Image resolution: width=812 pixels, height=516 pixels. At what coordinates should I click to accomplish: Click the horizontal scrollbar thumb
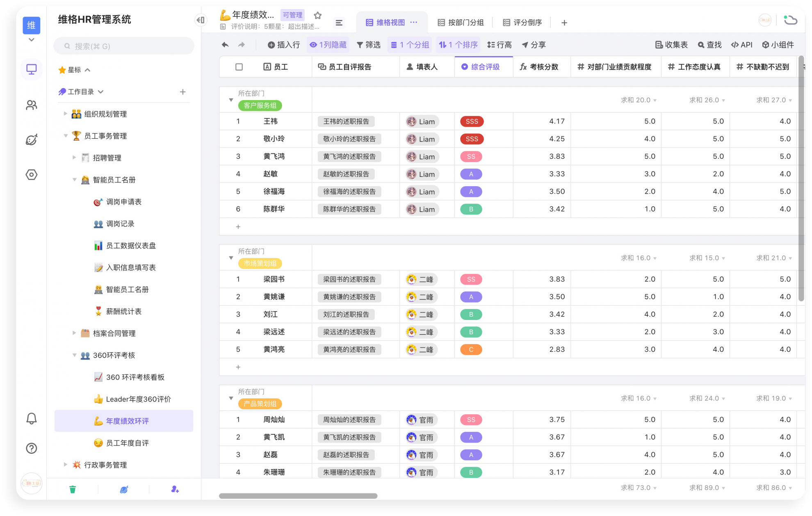[x=298, y=496]
